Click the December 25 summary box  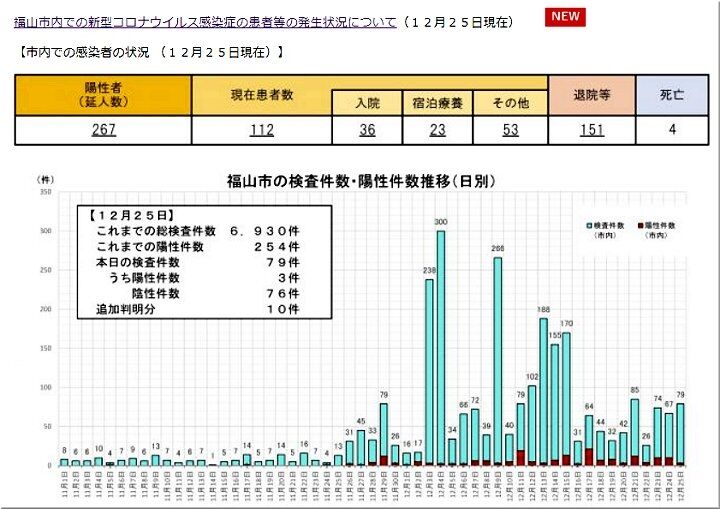point(204,262)
